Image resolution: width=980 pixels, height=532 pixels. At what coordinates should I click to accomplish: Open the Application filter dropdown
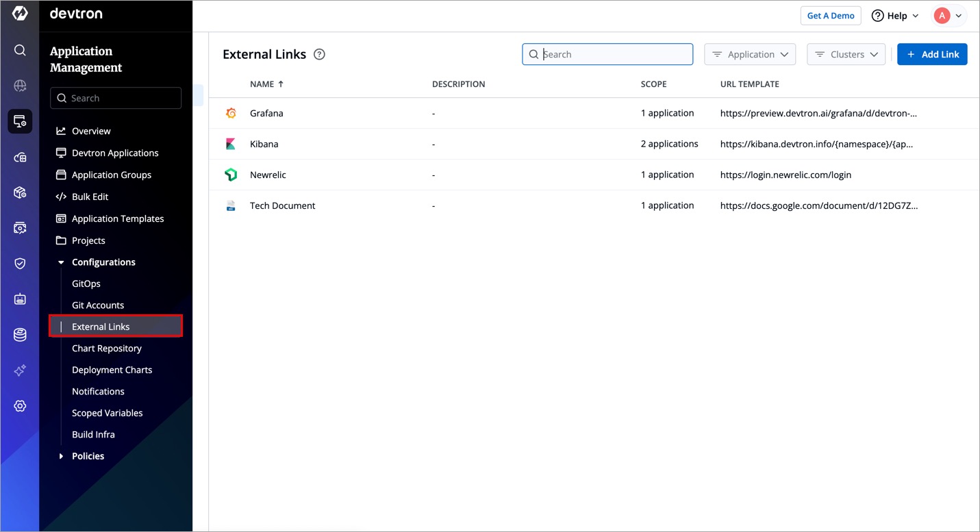pyautogui.click(x=750, y=55)
